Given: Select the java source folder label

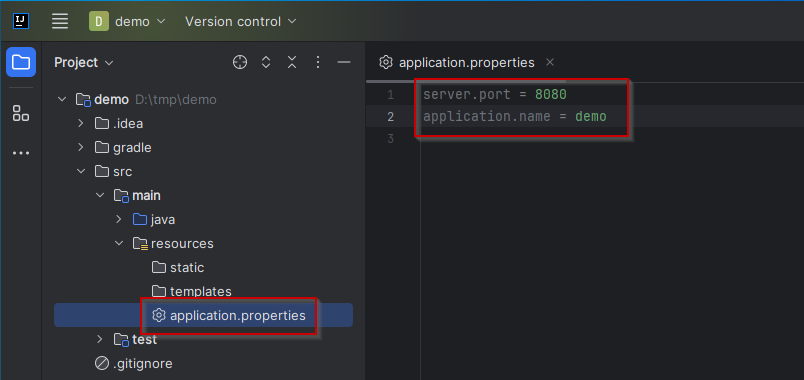Looking at the screenshot, I should click(x=163, y=219).
